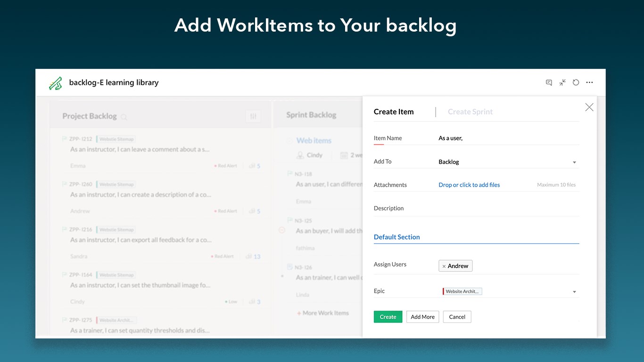Click Red Alert label on Andrew's item
Viewport: 644px width, 362px height.
coord(225,211)
